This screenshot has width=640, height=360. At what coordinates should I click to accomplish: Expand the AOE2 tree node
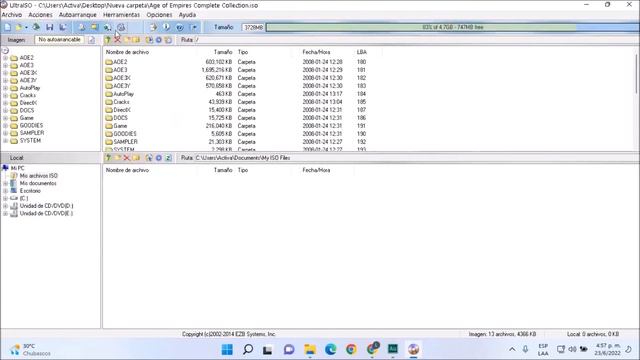[x=5, y=58]
